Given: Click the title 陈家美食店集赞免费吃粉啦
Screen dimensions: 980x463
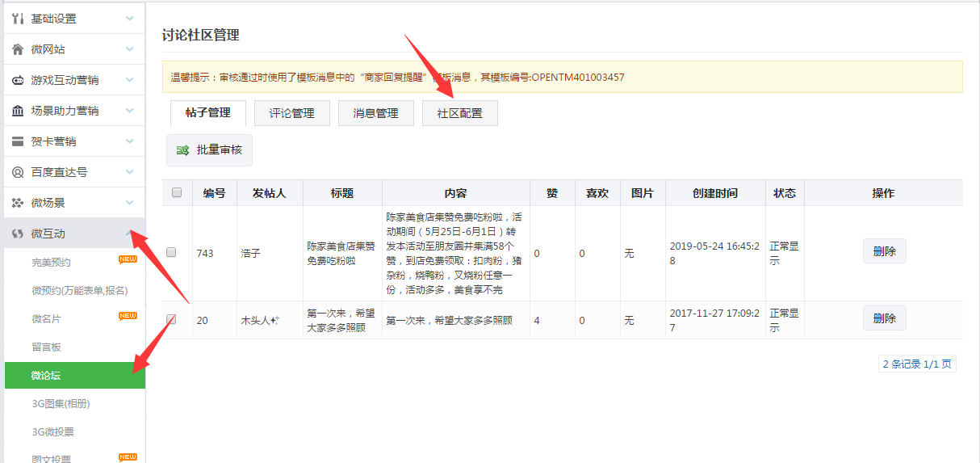Looking at the screenshot, I should 341,254.
